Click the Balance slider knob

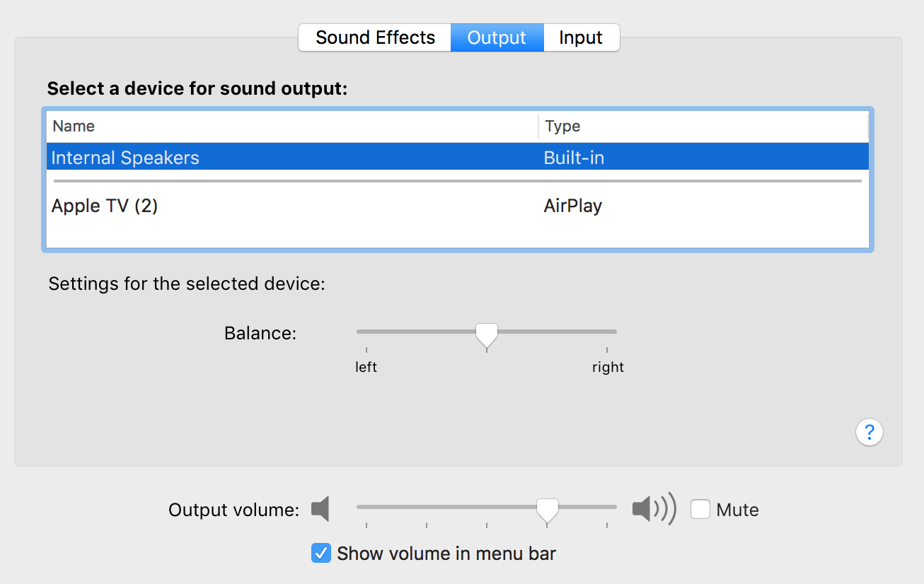[x=486, y=334]
